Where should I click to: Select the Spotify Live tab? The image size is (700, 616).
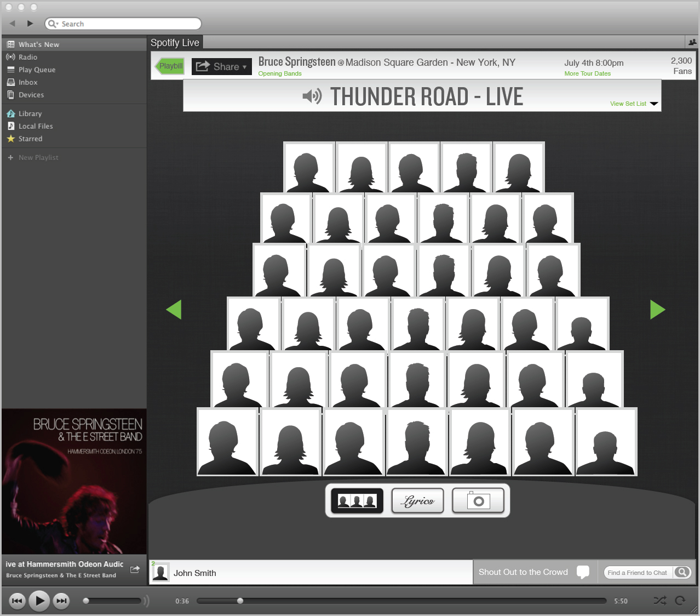click(x=175, y=43)
